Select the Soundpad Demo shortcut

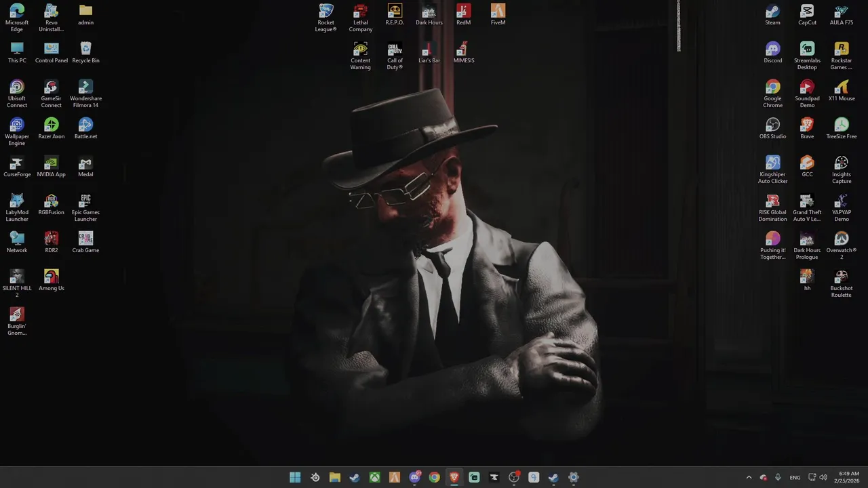pyautogui.click(x=807, y=94)
